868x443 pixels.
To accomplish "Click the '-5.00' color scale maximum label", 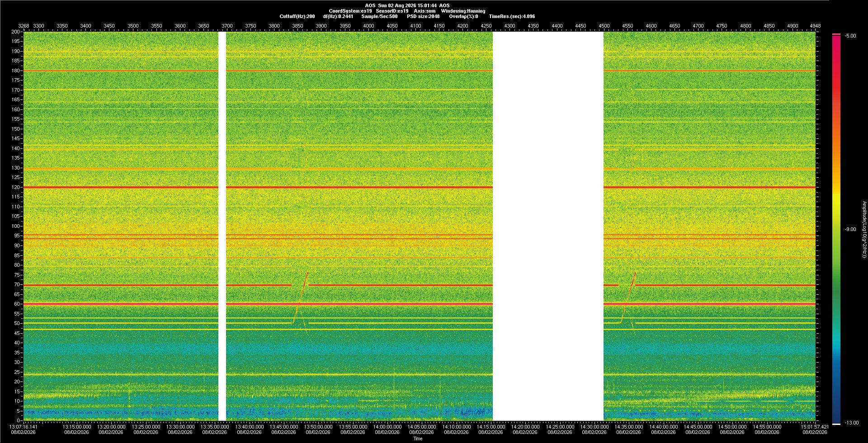I will (x=850, y=36).
